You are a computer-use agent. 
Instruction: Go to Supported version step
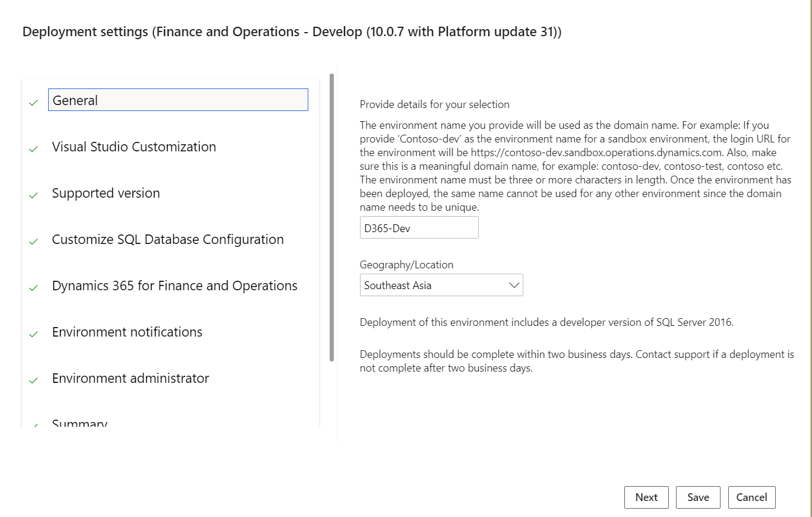tap(106, 193)
